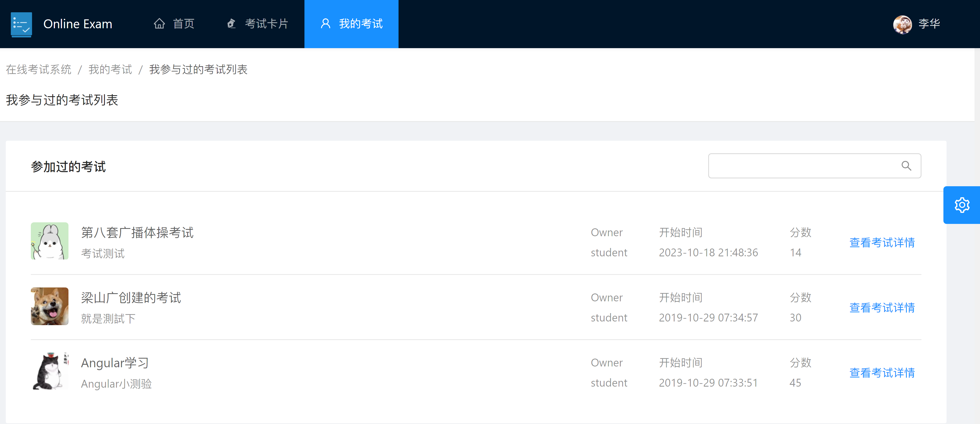980x424 pixels.
Task: Switch to the 考试卡片 tab
Action: (266, 24)
